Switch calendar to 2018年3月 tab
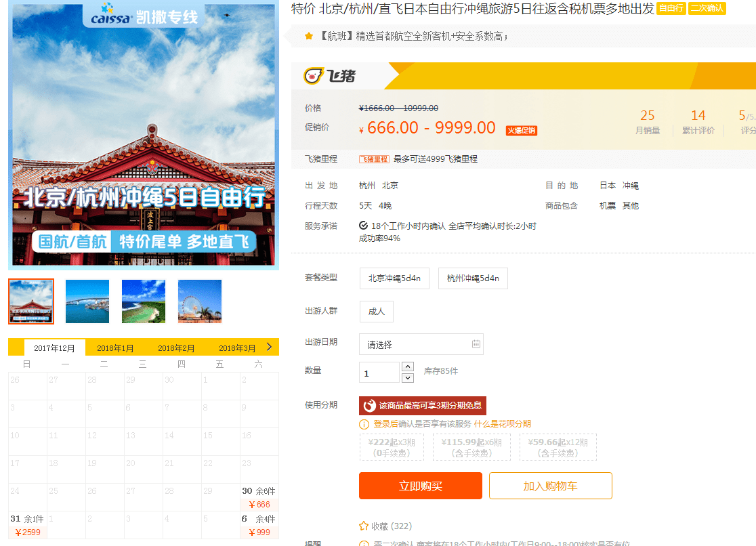 pyautogui.click(x=236, y=348)
